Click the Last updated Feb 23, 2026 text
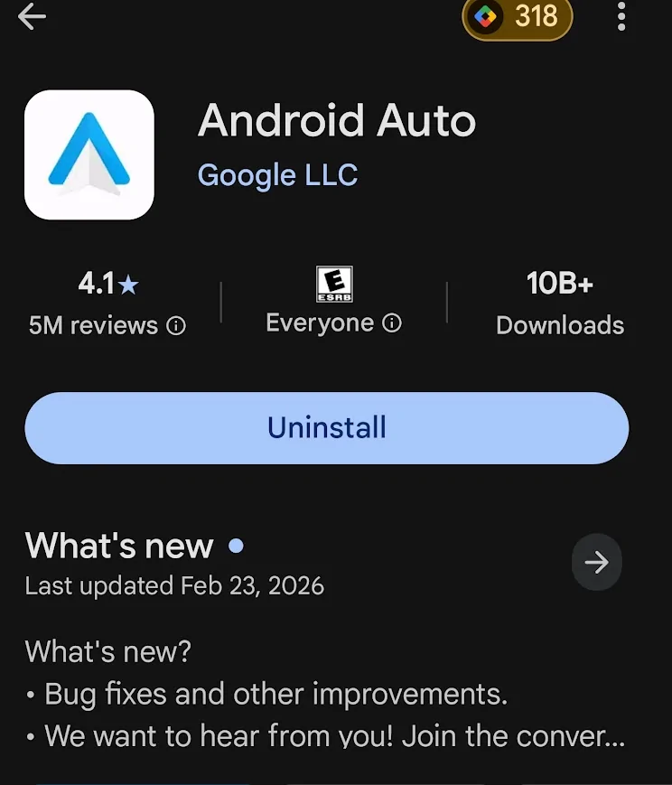The width and height of the screenshot is (672, 785). tap(174, 585)
